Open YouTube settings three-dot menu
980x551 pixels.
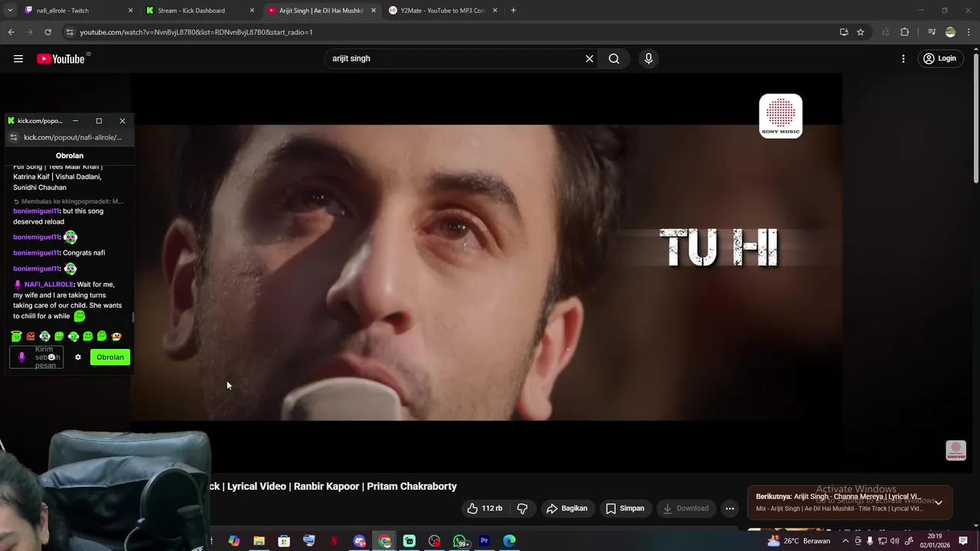(903, 59)
